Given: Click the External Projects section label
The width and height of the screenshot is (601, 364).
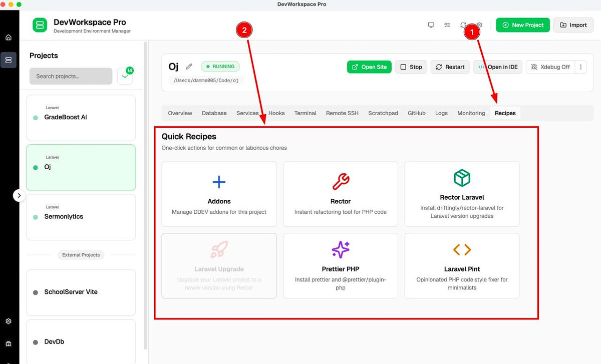Looking at the screenshot, I should point(81,255).
